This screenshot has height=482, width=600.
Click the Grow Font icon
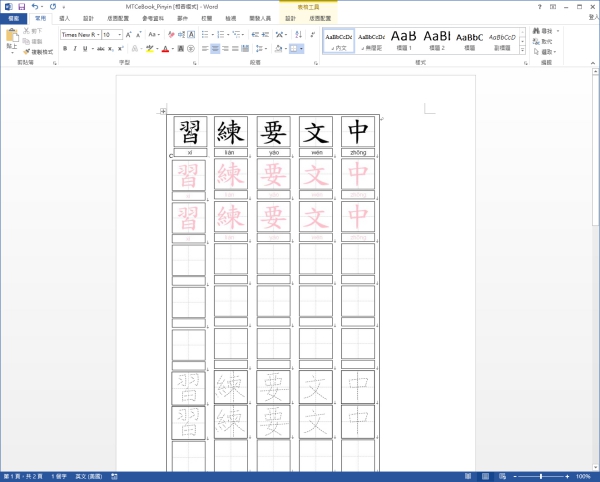click(x=129, y=34)
